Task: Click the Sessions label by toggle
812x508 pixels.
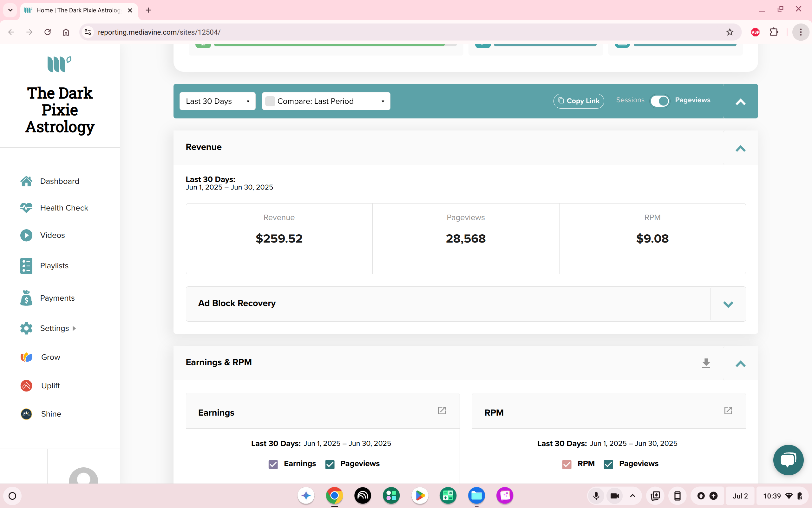Action: (630, 100)
